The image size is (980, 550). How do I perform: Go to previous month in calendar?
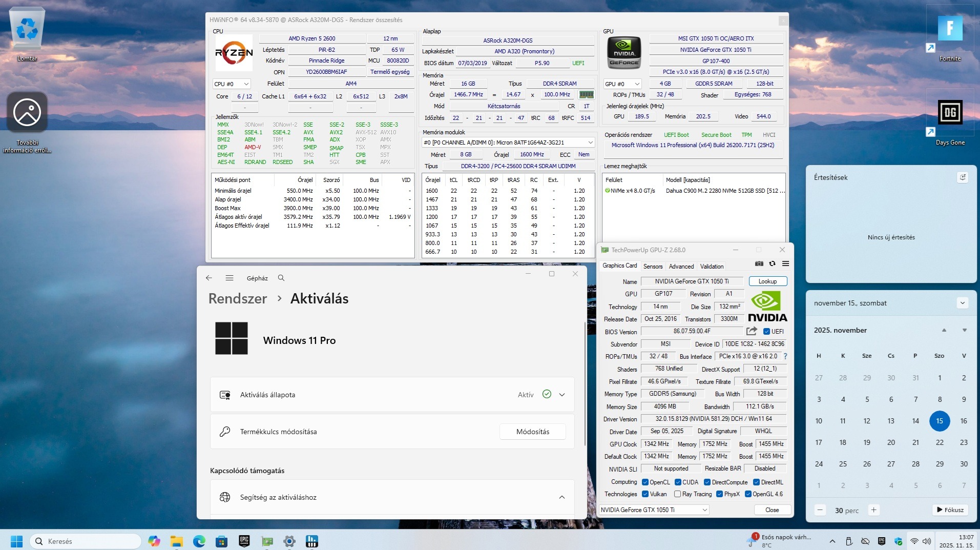coord(944,330)
